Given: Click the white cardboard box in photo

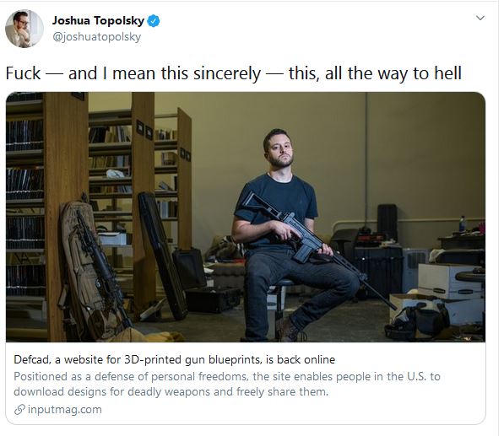Looking at the screenshot, I should click(450, 281).
